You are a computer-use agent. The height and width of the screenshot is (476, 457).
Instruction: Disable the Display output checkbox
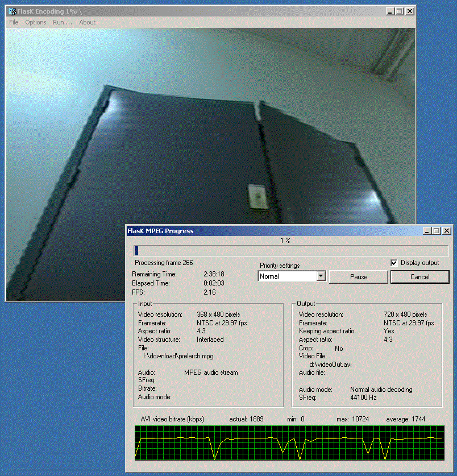pyautogui.click(x=393, y=262)
